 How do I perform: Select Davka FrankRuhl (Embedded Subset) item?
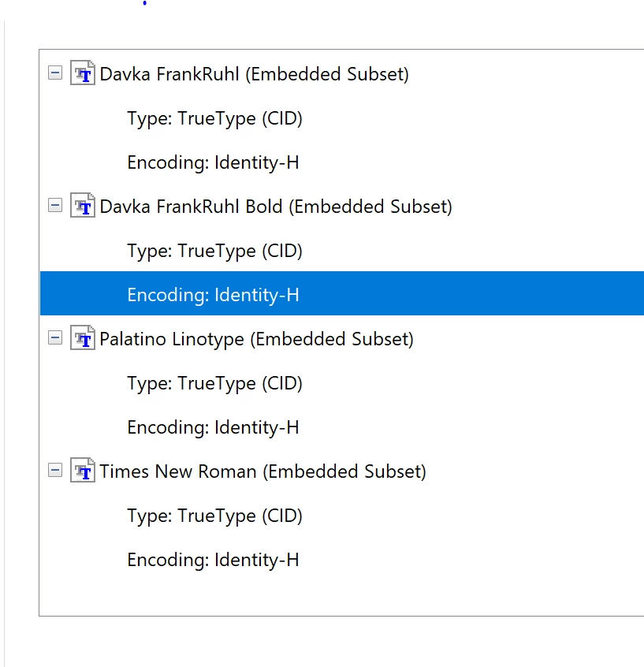point(254,74)
